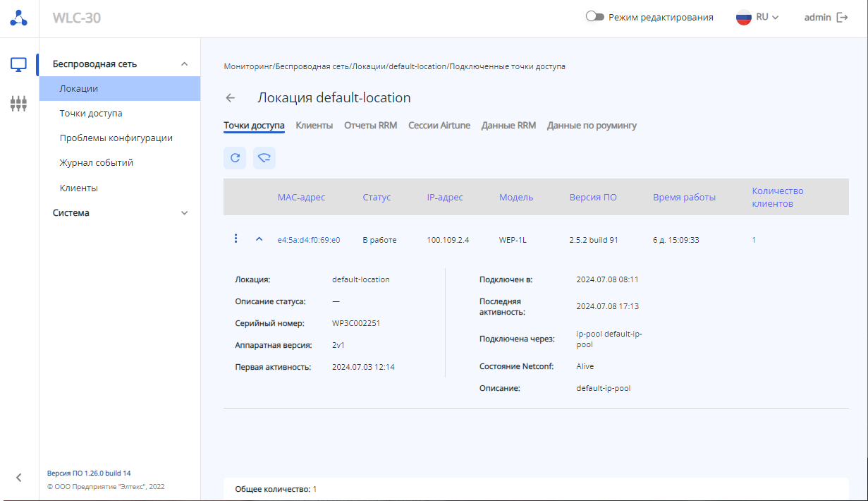Image resolution: width=868 pixels, height=501 pixels.
Task: Toggle the Режим редактирования switch
Action: pyautogui.click(x=595, y=17)
